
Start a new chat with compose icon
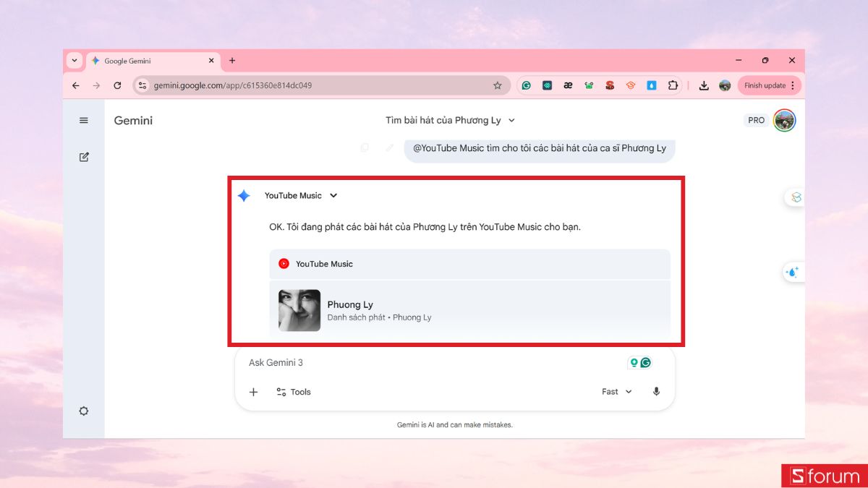(x=84, y=157)
